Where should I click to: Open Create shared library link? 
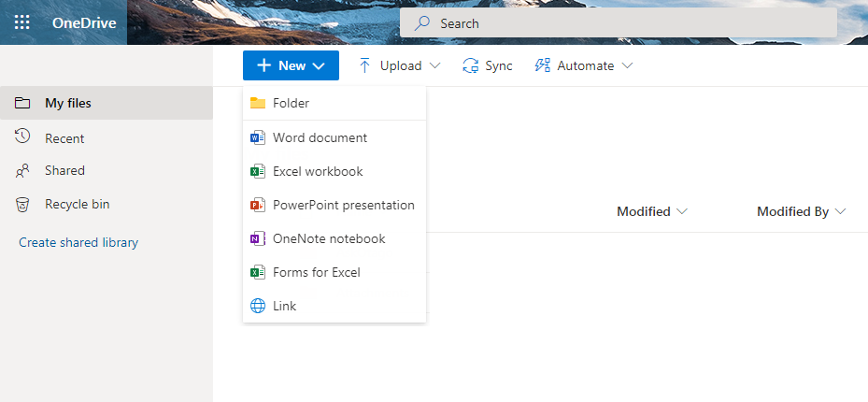click(78, 242)
